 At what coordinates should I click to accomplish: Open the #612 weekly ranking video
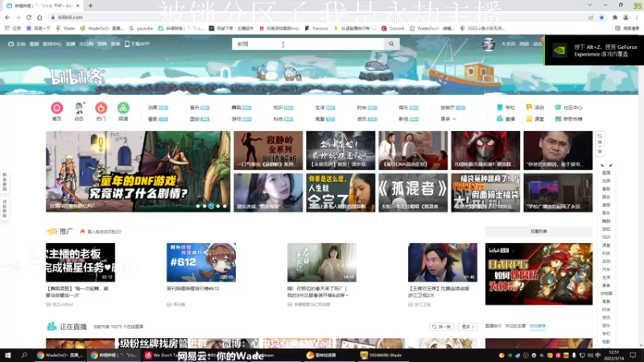[200, 262]
